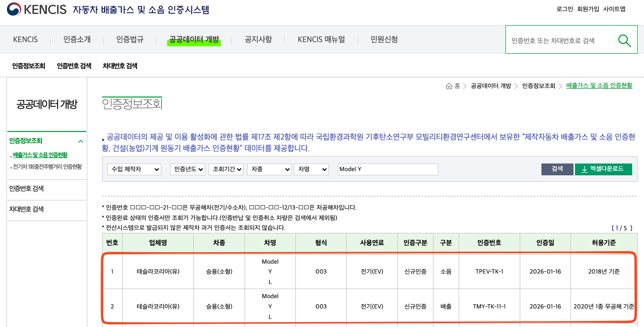Click the 인증번호 column header
This screenshot has width=644, height=327.
pyautogui.click(x=489, y=243)
